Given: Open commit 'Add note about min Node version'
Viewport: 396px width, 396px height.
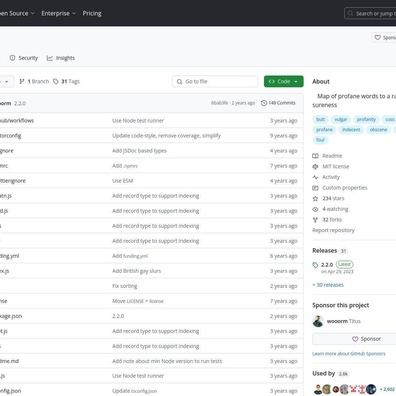Looking at the screenshot, I should pyautogui.click(x=167, y=361).
